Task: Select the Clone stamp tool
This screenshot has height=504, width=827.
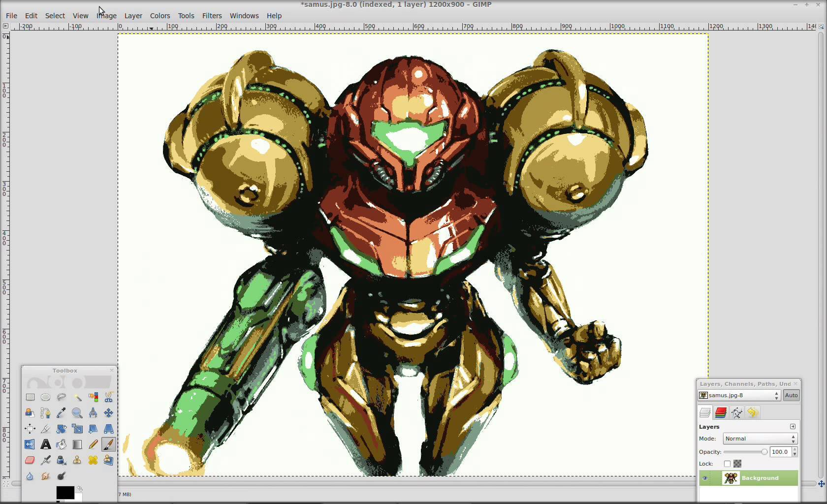Action: point(77,460)
